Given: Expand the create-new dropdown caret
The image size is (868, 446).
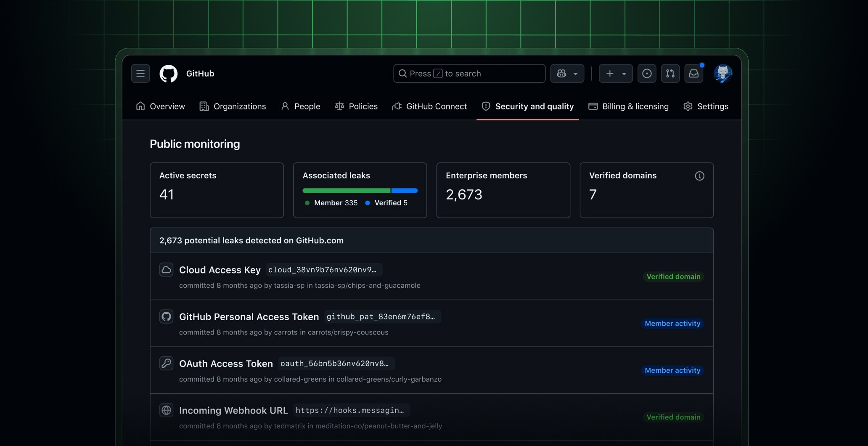Looking at the screenshot, I should tap(624, 74).
